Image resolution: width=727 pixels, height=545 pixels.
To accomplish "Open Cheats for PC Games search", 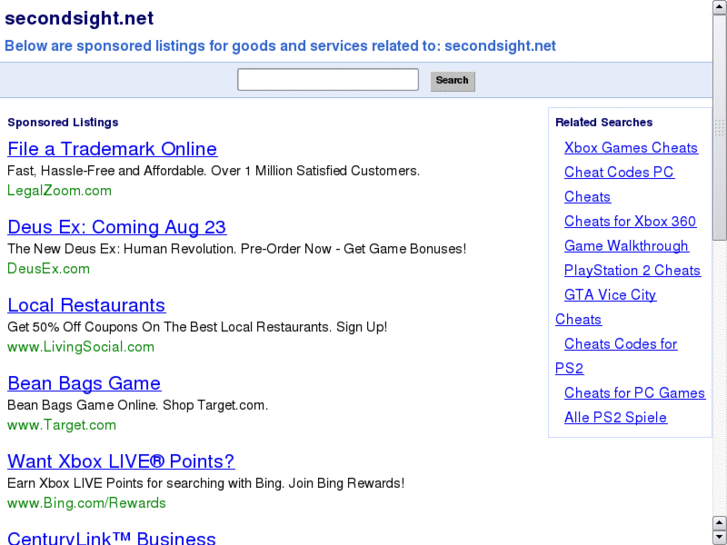I will 634,393.
